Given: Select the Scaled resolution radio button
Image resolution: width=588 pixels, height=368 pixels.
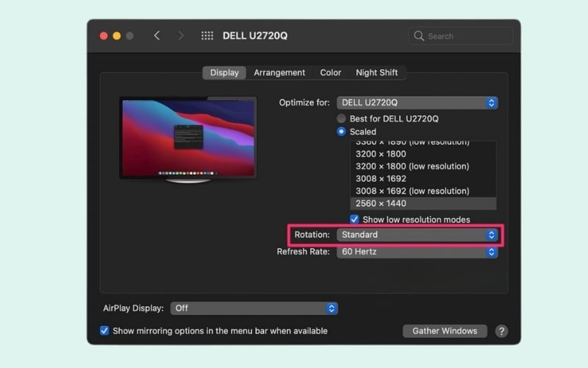Looking at the screenshot, I should click(x=341, y=132).
